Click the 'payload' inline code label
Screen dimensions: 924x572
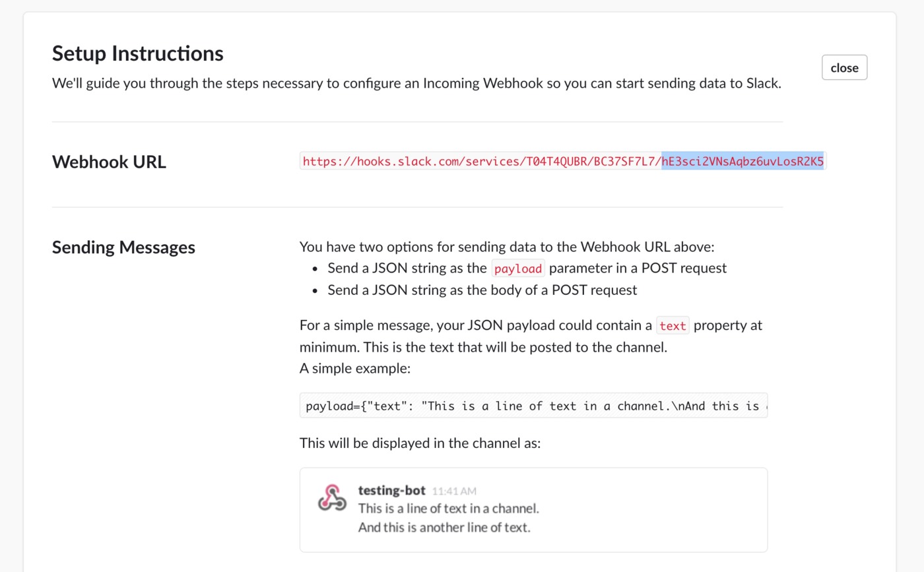(x=518, y=269)
